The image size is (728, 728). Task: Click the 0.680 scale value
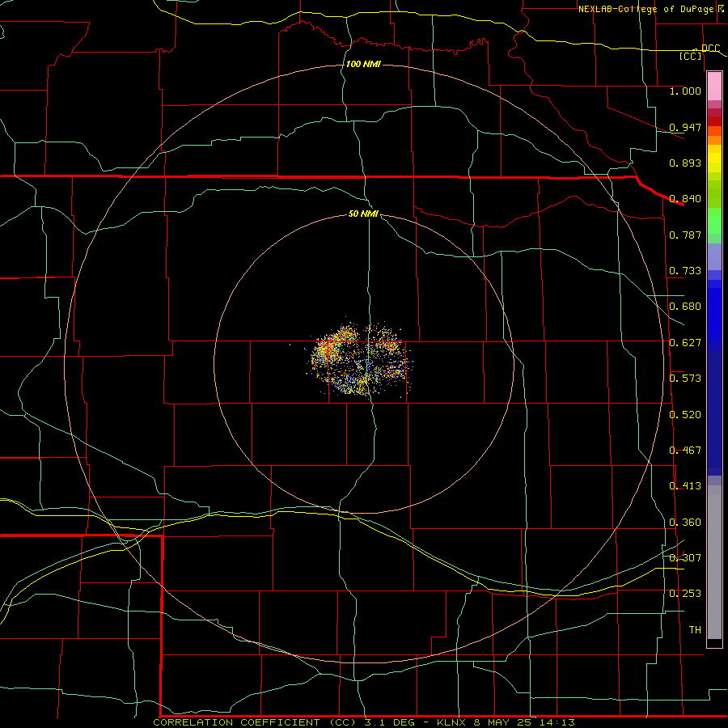[685, 306]
